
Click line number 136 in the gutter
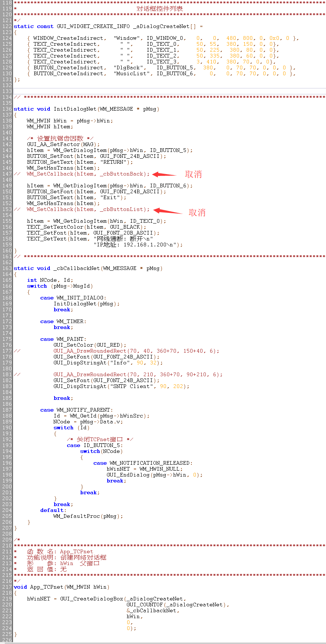pyautogui.click(x=7, y=109)
